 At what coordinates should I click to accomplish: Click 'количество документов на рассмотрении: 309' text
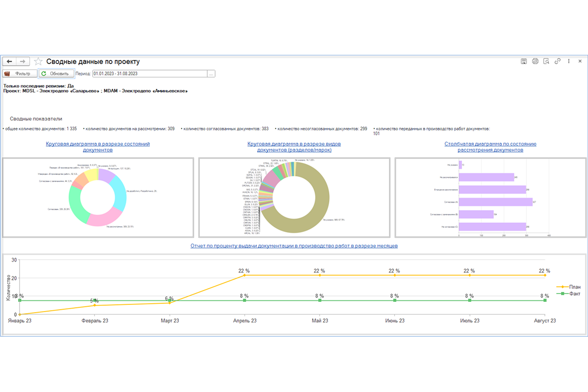tap(129, 129)
